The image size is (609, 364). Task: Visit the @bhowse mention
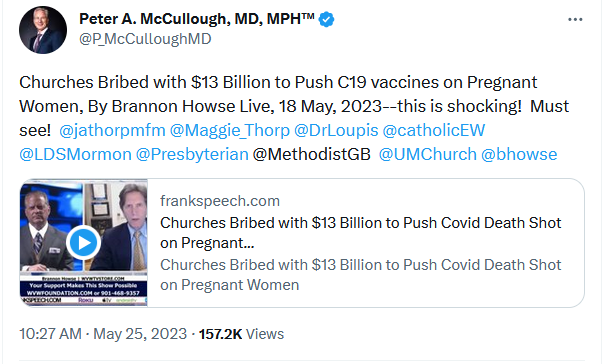coord(519,155)
